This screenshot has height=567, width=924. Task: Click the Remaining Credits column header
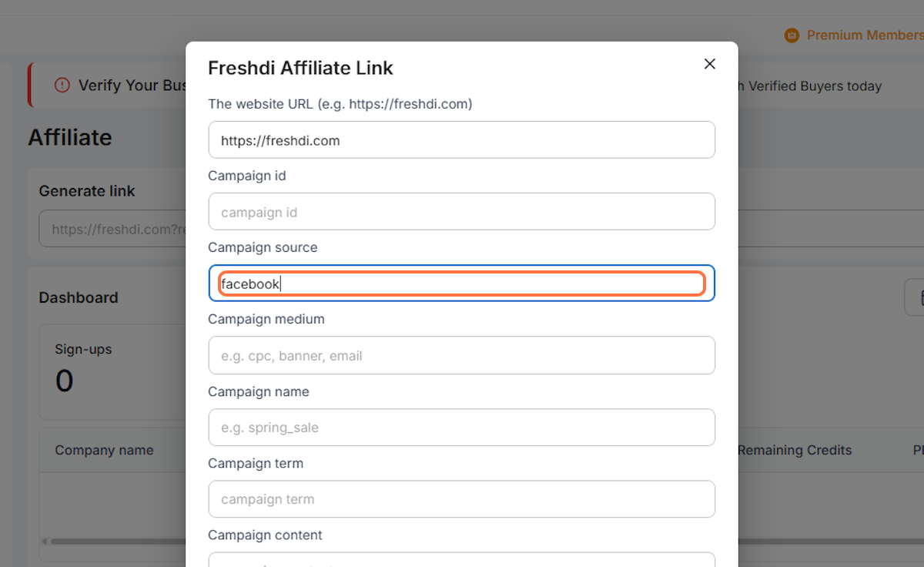pos(795,450)
